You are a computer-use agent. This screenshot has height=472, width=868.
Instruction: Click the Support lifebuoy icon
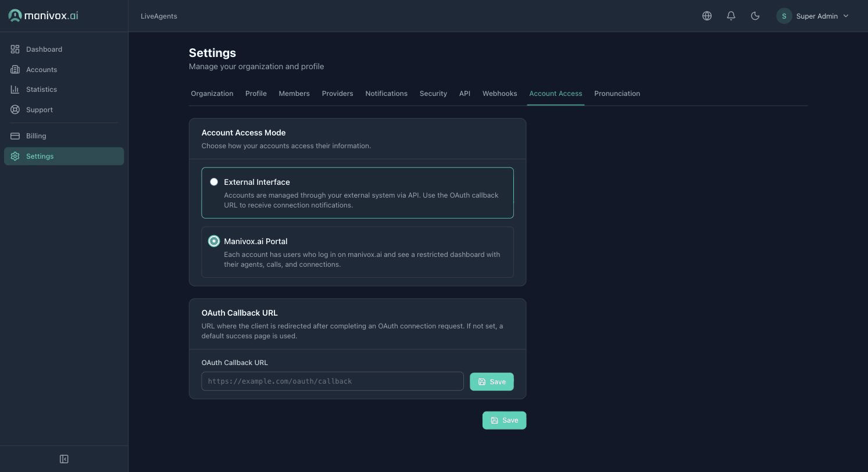(x=15, y=110)
